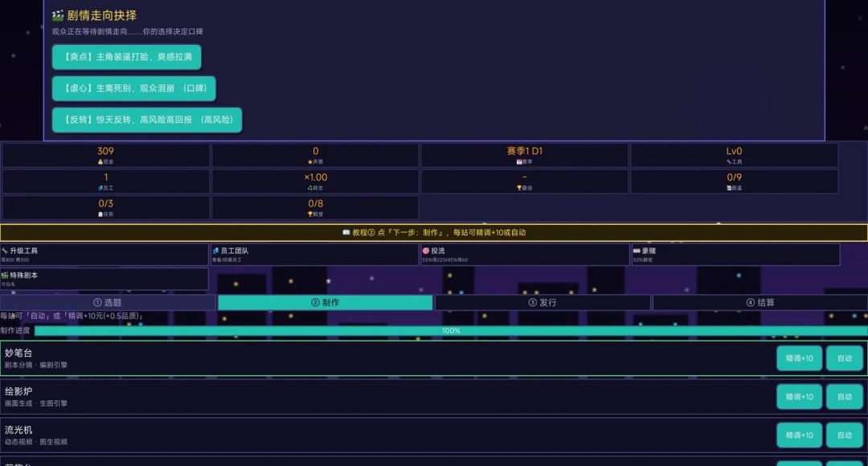The width and height of the screenshot is (868, 466).
Task: Click 精调+10 for the 绘影炉 station
Action: pyautogui.click(x=800, y=397)
